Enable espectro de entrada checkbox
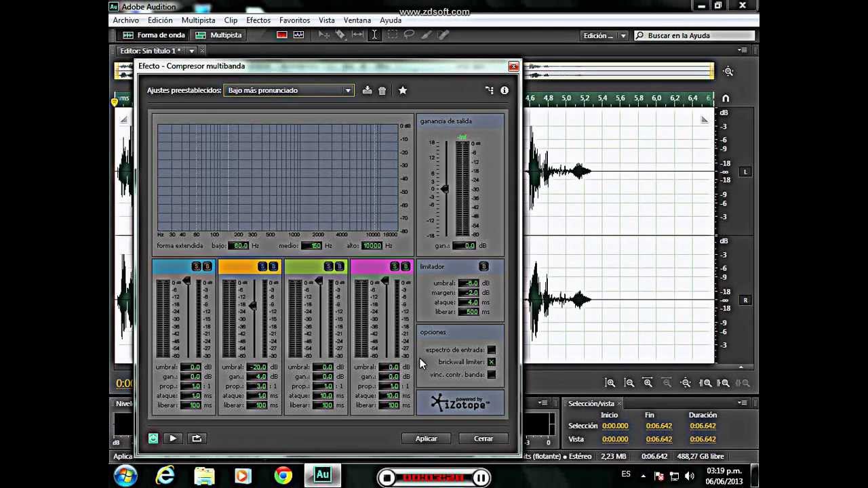 (492, 350)
